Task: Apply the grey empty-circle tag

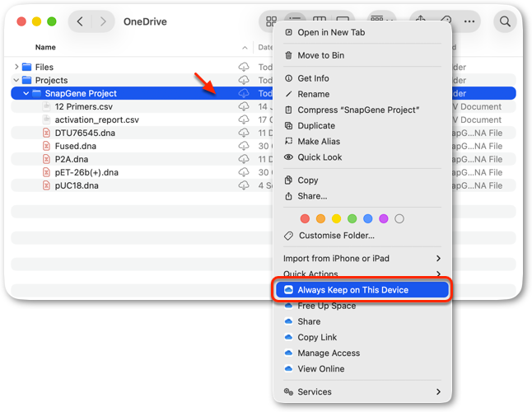Action: (399, 219)
